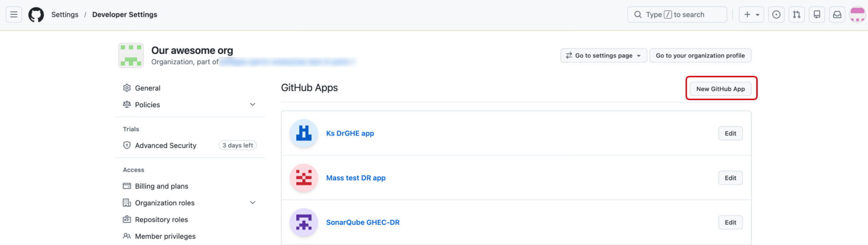The height and width of the screenshot is (245, 868).
Task: Expand the Policies chevron
Action: (x=253, y=105)
